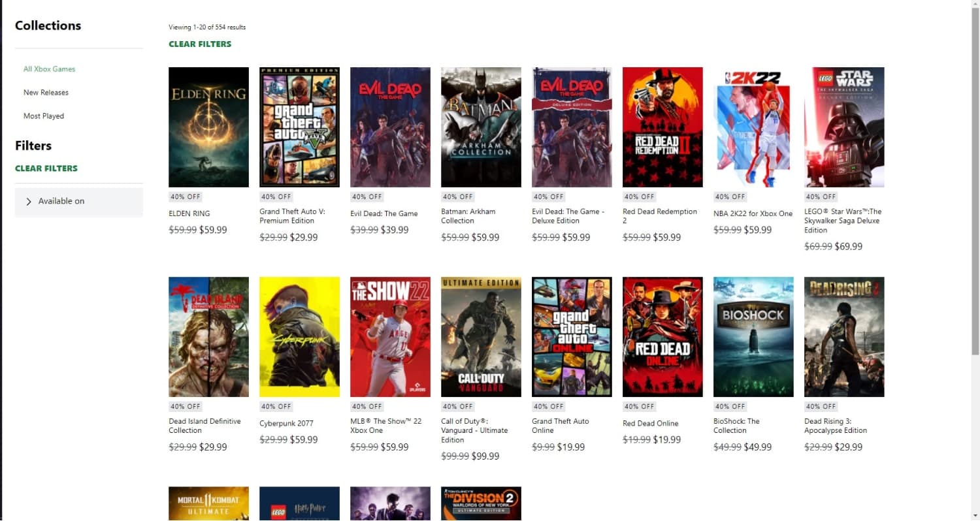
Task: Open the LEGO Star Wars Skywalker Saga cover
Action: 844,127
